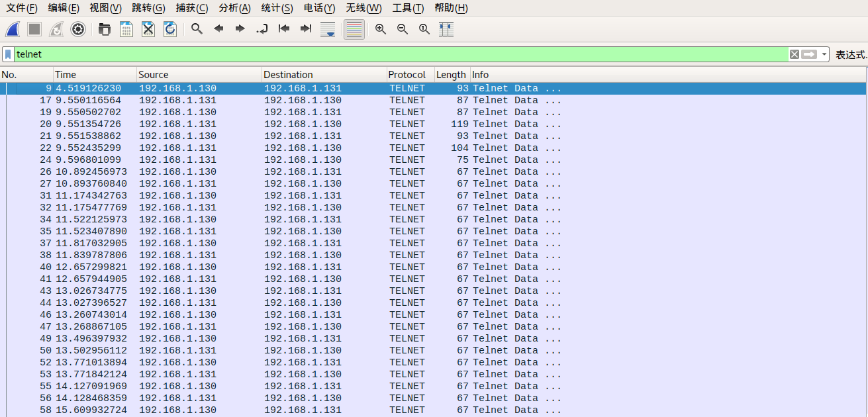
Task: Select packet 35 at time 11.523407890
Action: tap(434, 231)
